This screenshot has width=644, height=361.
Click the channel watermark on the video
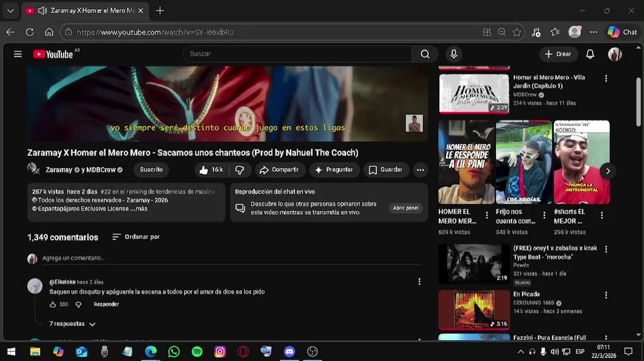tap(414, 123)
